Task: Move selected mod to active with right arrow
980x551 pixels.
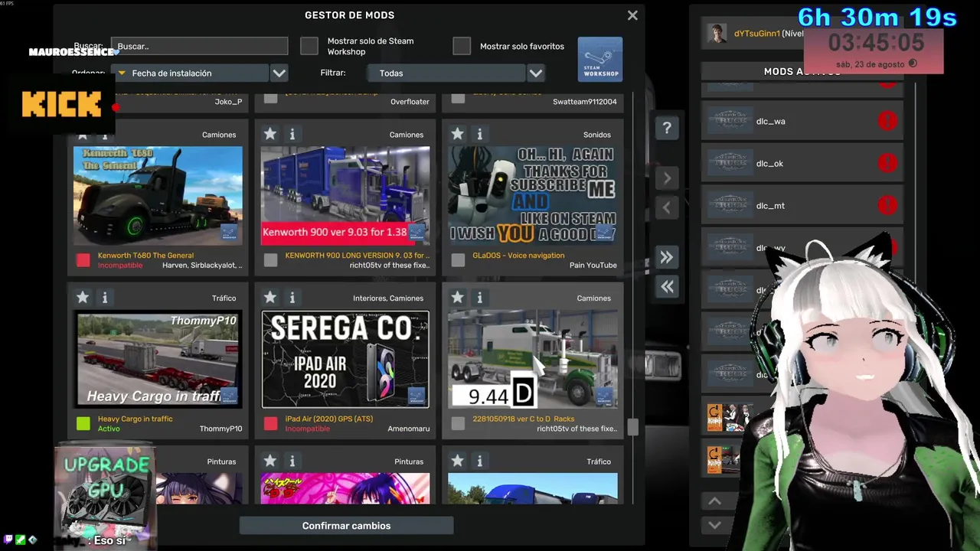Action: tap(667, 178)
